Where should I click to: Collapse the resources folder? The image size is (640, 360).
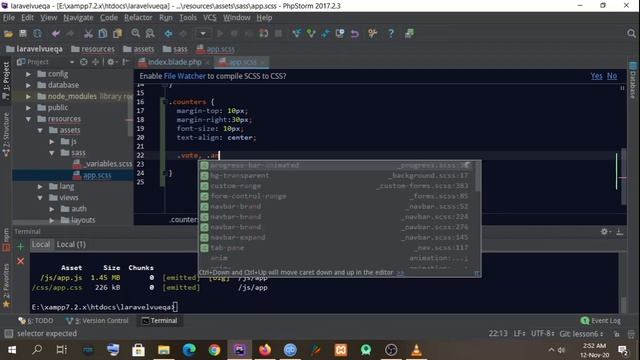pyautogui.click(x=28, y=119)
